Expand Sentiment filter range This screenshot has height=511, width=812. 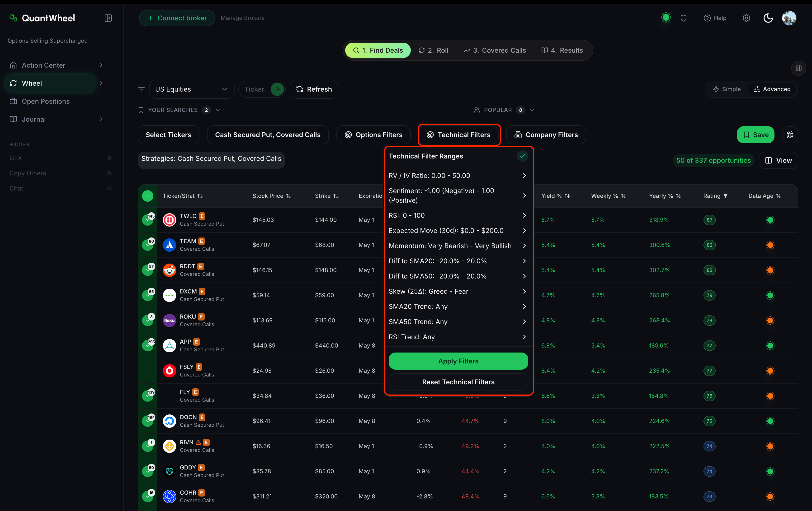[x=458, y=195]
